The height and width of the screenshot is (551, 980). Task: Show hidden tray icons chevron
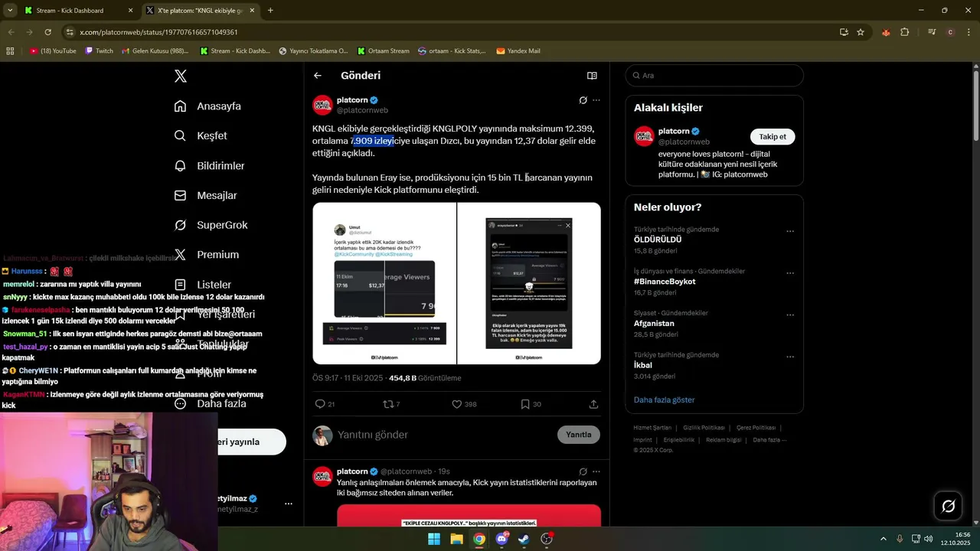(883, 539)
